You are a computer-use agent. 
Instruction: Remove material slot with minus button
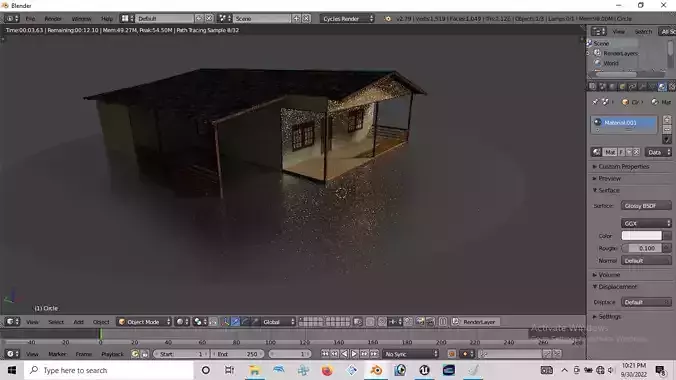(667, 129)
